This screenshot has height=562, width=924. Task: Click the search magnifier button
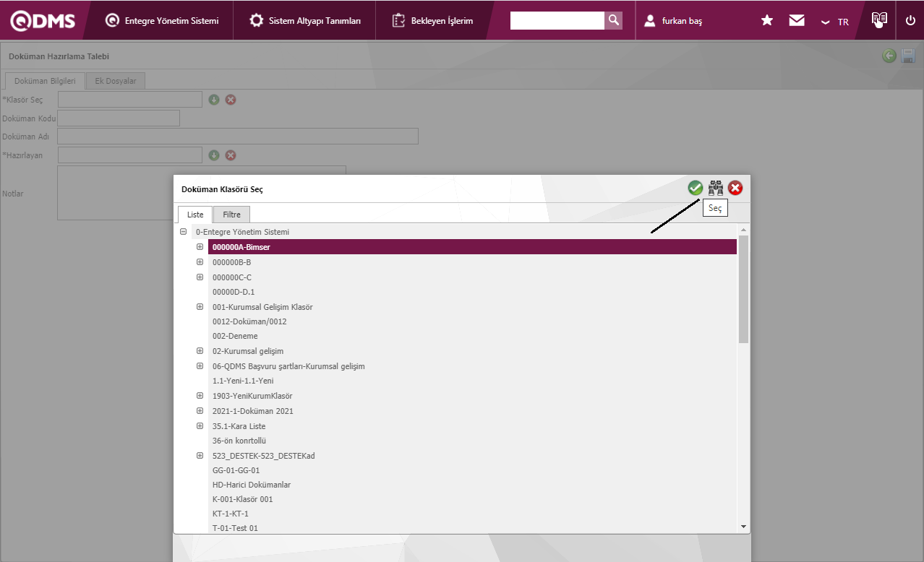(x=614, y=20)
